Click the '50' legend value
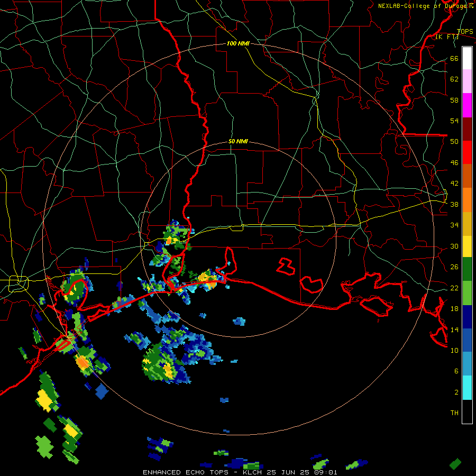 tap(454, 141)
